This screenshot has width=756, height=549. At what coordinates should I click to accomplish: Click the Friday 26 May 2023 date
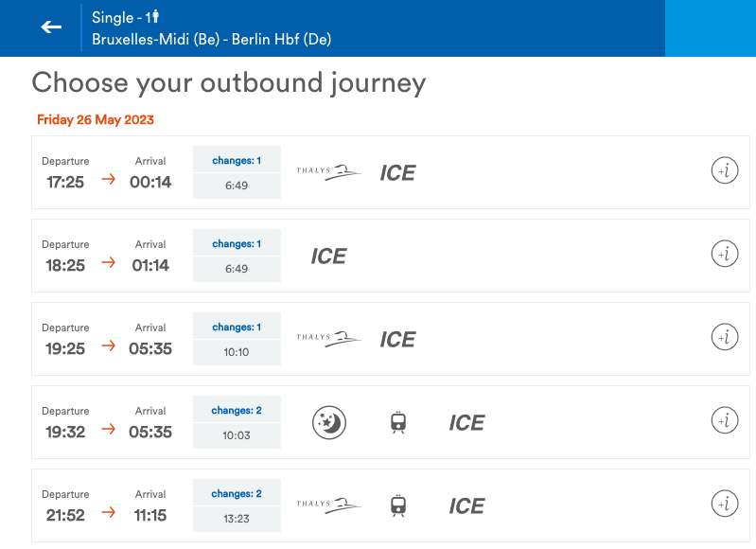point(96,120)
